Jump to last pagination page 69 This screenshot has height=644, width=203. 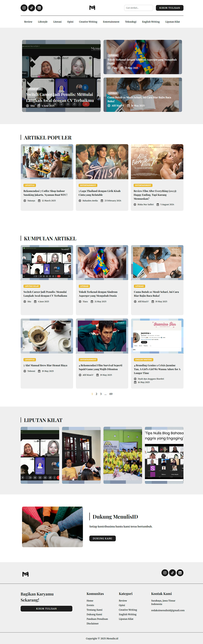(x=111, y=394)
